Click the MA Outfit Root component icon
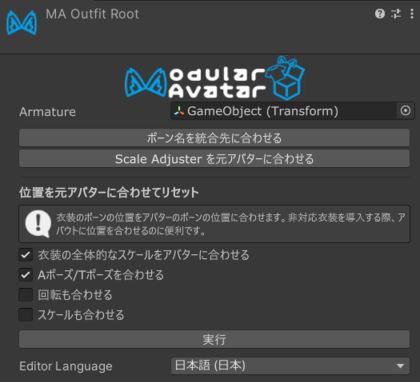 pos(21,23)
